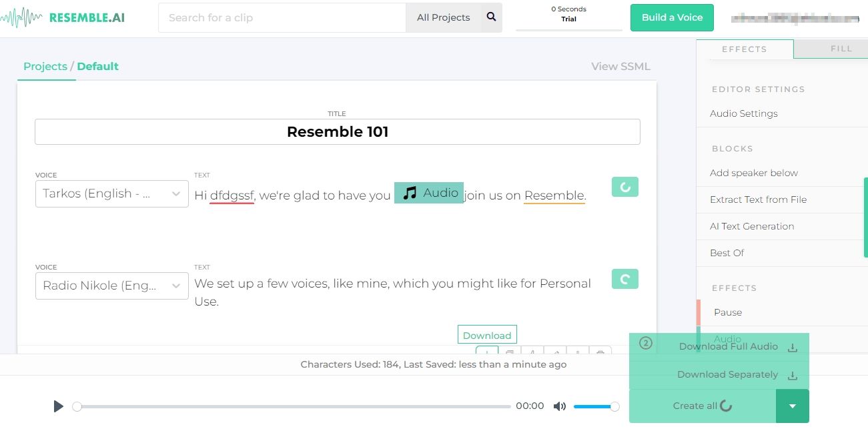Play the audio with the play button
Screen dimensions: 868x429
[x=59, y=406]
